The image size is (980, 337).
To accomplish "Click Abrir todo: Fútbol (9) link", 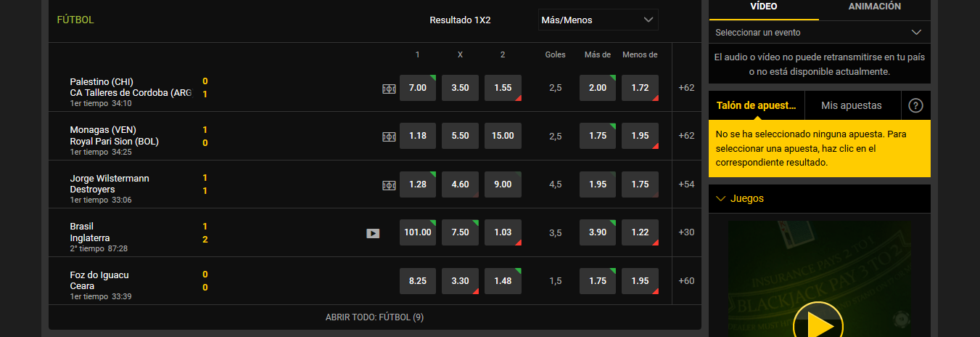I will point(375,317).
